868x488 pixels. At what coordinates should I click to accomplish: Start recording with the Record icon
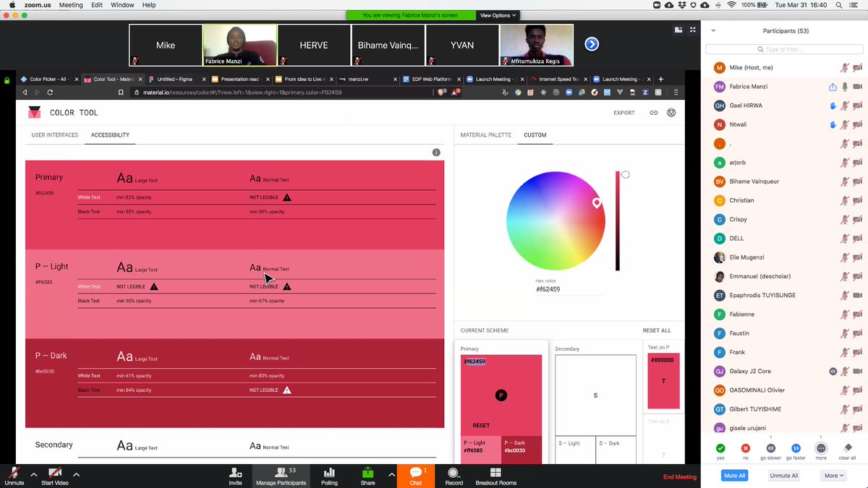click(454, 472)
